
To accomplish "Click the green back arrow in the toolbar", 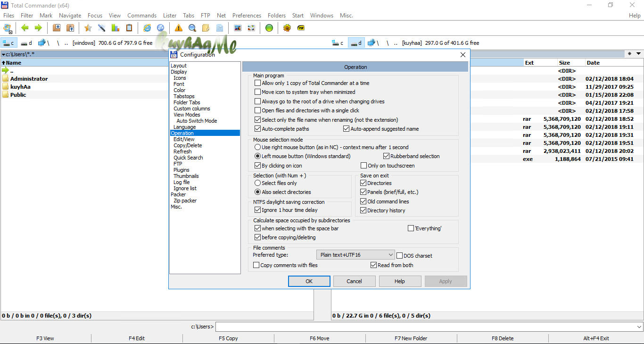I will point(25,28).
